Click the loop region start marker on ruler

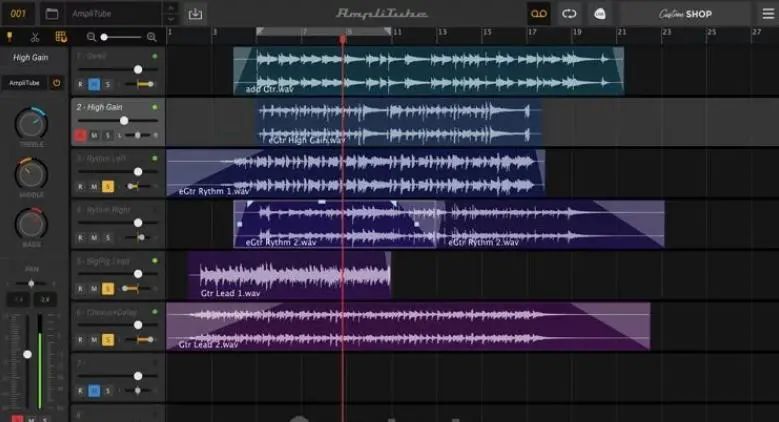(x=260, y=32)
